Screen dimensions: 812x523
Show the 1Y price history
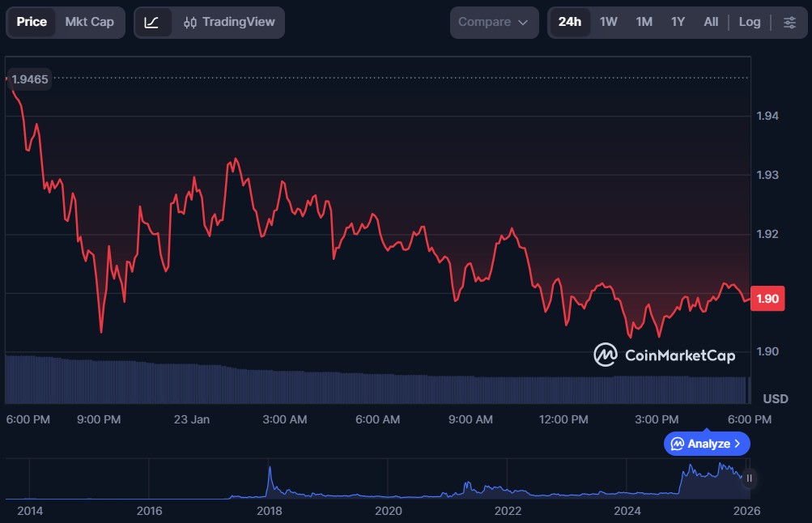coord(678,22)
